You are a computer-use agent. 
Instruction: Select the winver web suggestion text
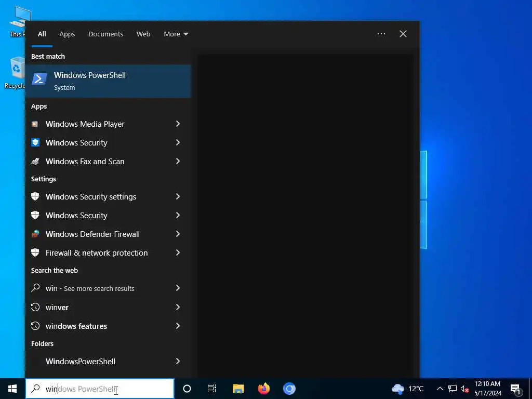pos(57,308)
